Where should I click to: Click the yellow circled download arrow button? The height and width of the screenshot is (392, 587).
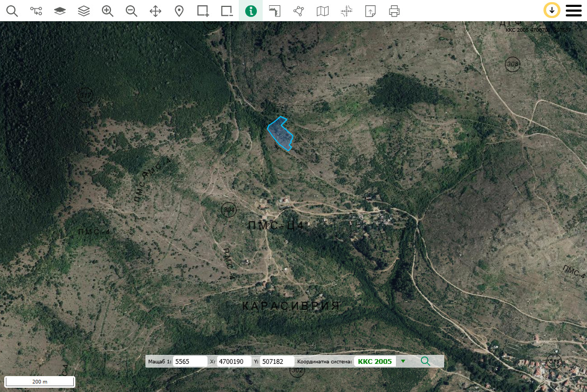click(x=552, y=11)
